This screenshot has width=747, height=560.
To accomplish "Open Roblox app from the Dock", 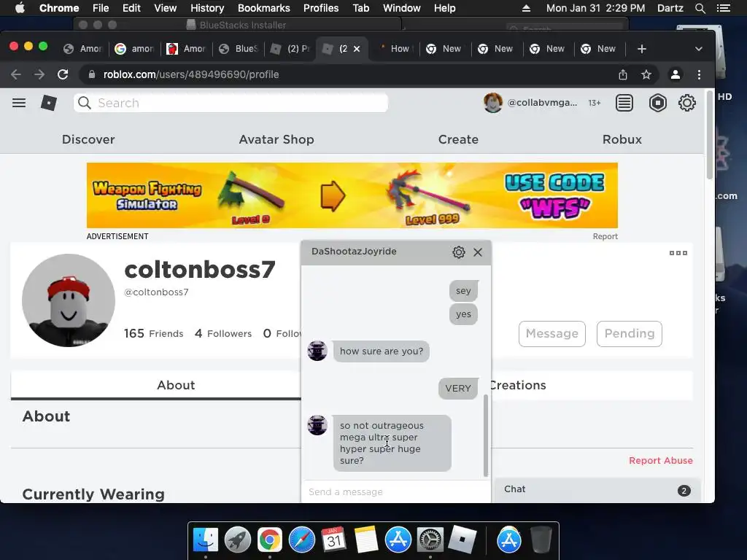I will (x=462, y=540).
